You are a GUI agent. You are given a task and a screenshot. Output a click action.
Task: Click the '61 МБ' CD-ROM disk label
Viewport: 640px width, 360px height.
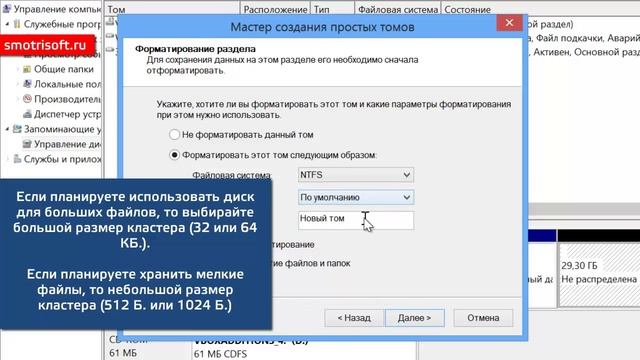click(123, 352)
